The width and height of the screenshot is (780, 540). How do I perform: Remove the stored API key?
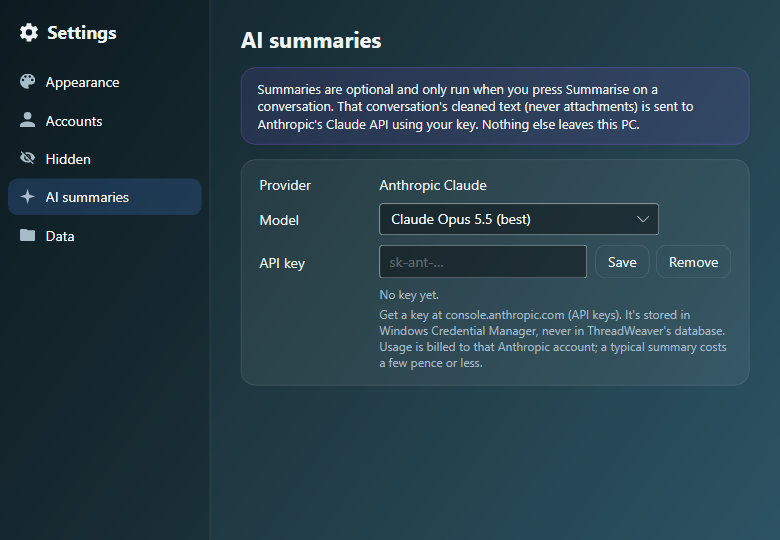pos(693,262)
